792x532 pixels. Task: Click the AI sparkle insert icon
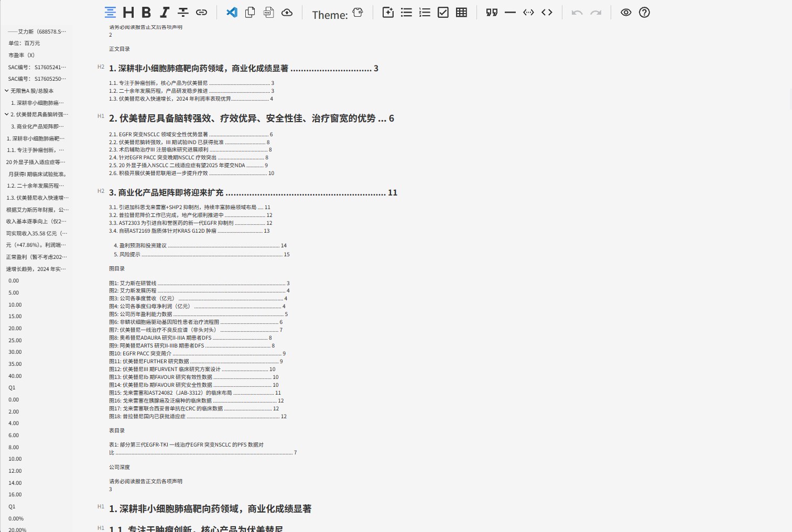[x=388, y=12]
